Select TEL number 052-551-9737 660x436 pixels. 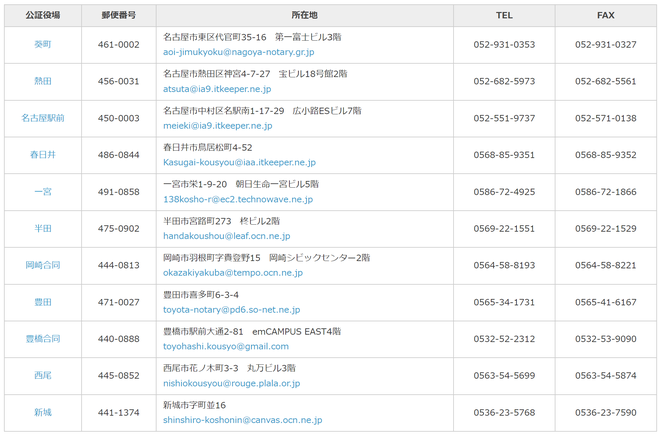(504, 118)
